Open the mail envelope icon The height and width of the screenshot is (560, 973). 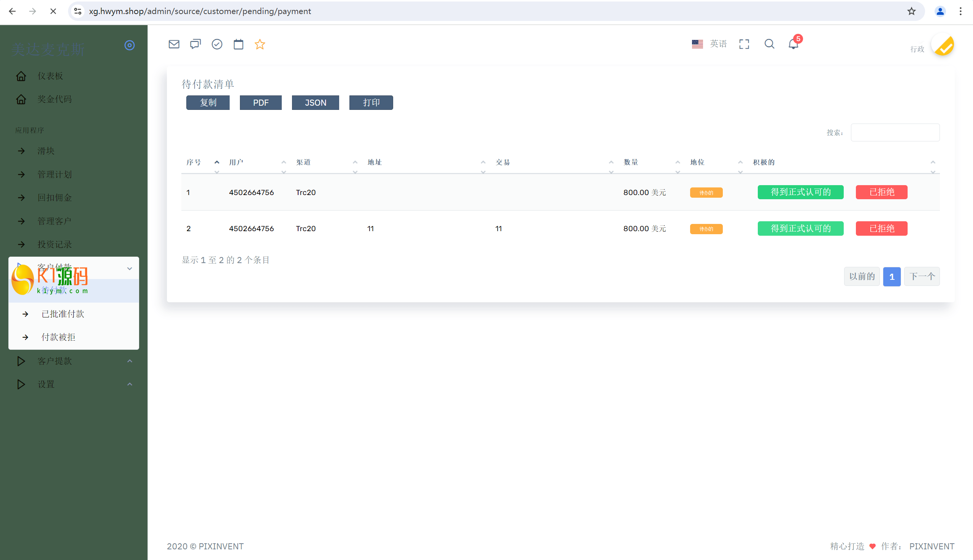pyautogui.click(x=174, y=44)
